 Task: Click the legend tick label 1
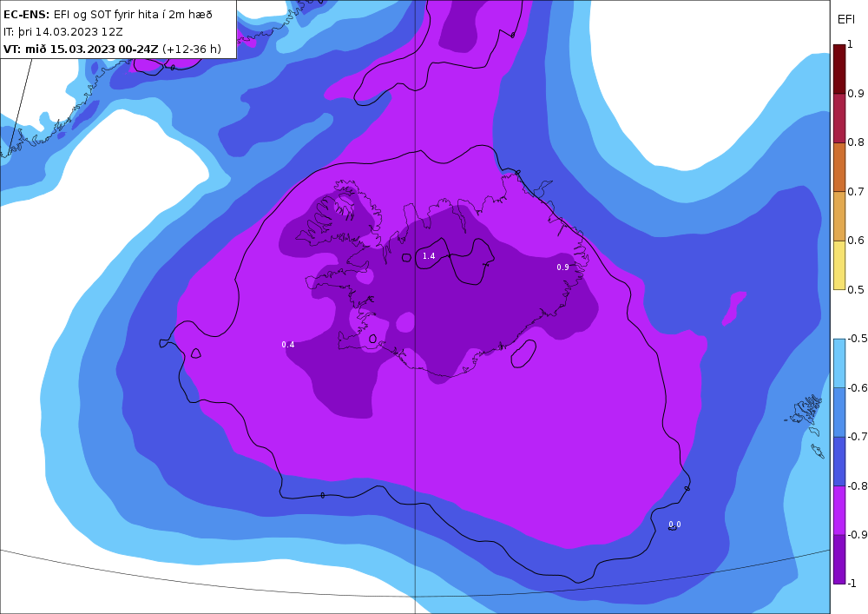click(850, 44)
